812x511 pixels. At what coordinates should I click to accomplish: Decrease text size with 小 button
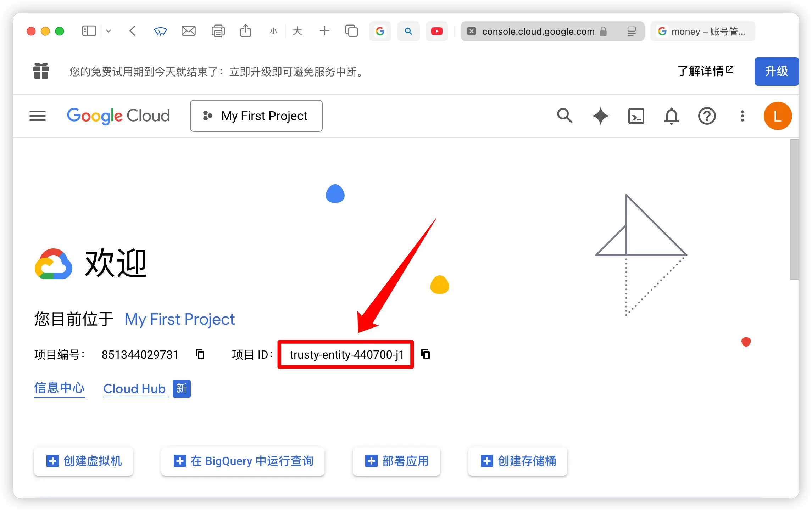(x=273, y=31)
